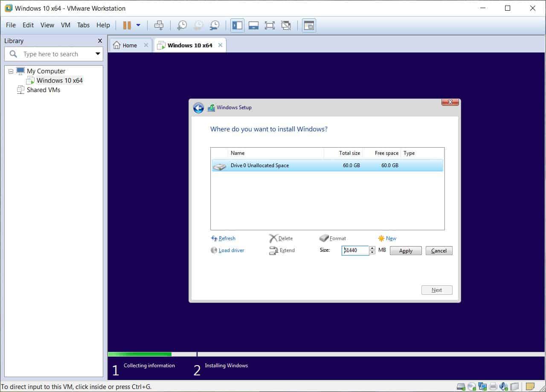Select Drive 0 Unallocated Space row

point(327,166)
